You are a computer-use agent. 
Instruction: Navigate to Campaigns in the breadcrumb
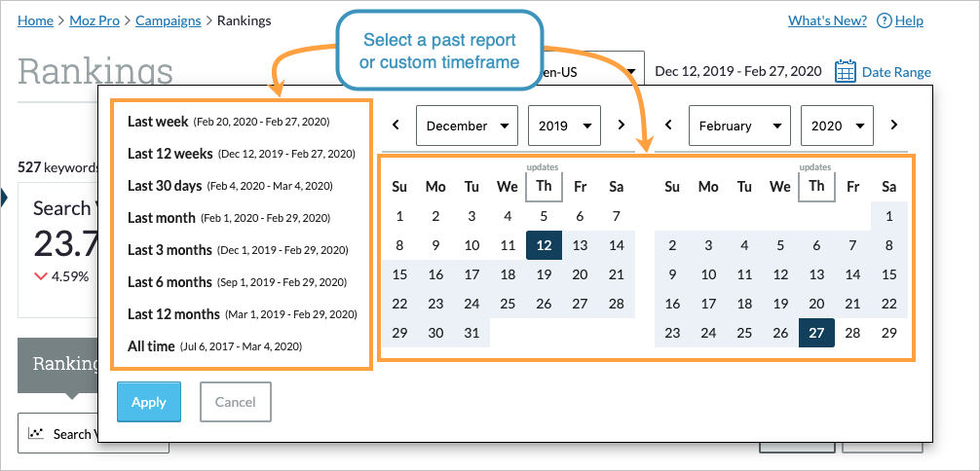pyautogui.click(x=168, y=20)
